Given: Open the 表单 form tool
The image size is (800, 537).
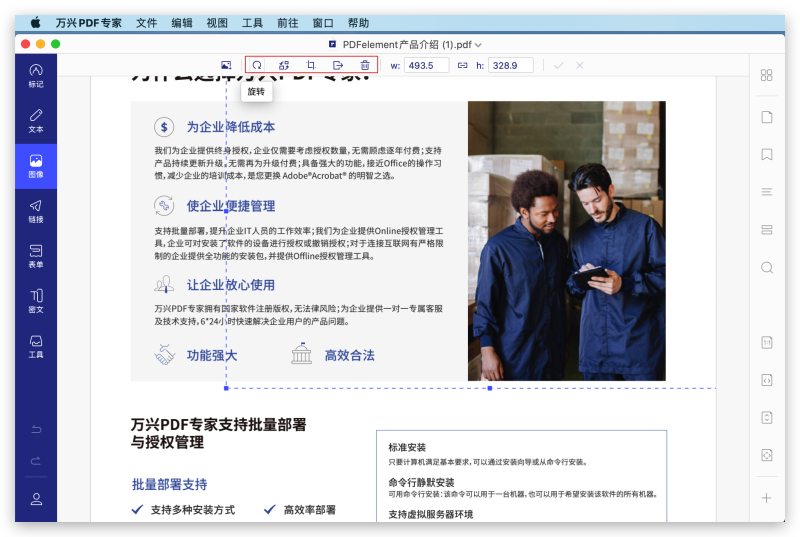Looking at the screenshot, I should [x=36, y=256].
